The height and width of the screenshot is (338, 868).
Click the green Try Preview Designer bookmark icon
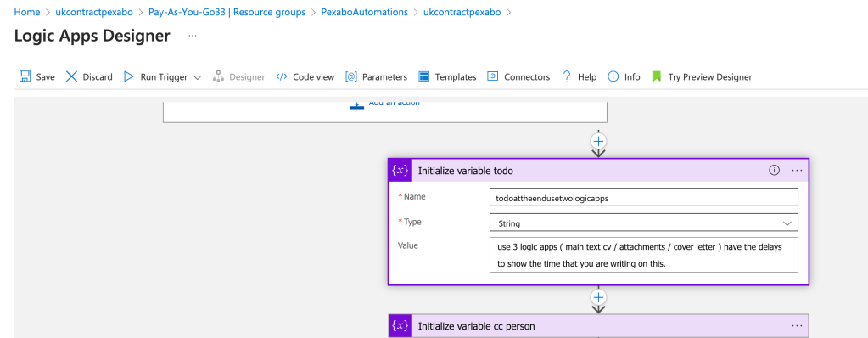(657, 76)
